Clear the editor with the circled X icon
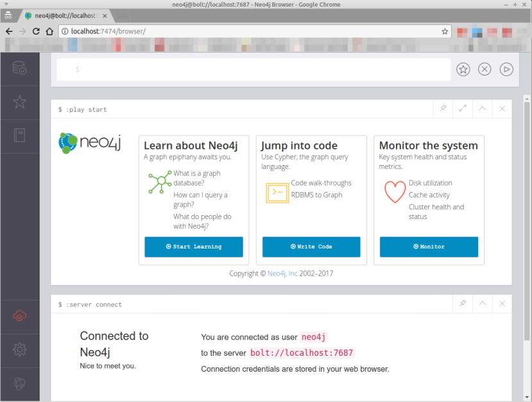Viewport: 532px width, 402px height. click(x=485, y=69)
